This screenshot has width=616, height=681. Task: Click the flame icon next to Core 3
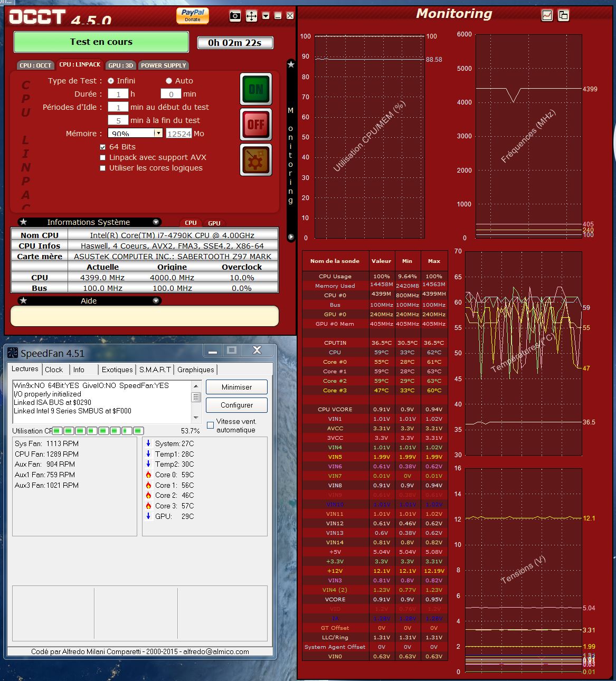(x=148, y=506)
